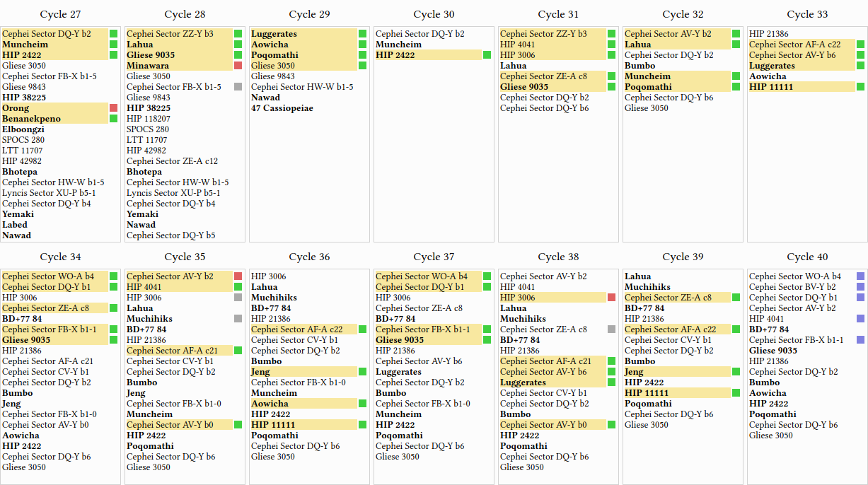Click Cephei Sector ZE-A c12 in Cycle 28

pos(173,161)
